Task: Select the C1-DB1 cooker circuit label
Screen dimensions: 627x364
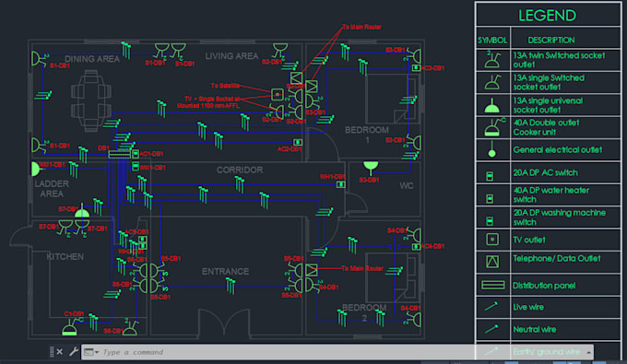Action: tap(74, 313)
